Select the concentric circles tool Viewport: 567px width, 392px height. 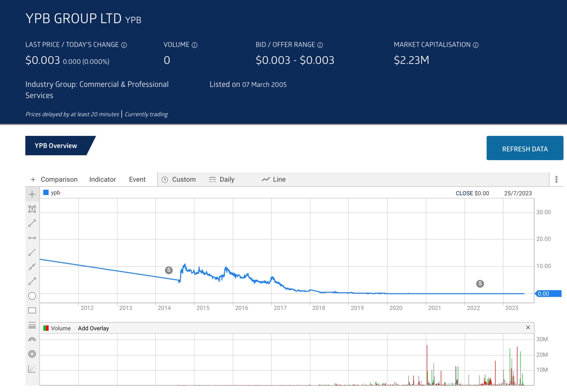(32, 354)
